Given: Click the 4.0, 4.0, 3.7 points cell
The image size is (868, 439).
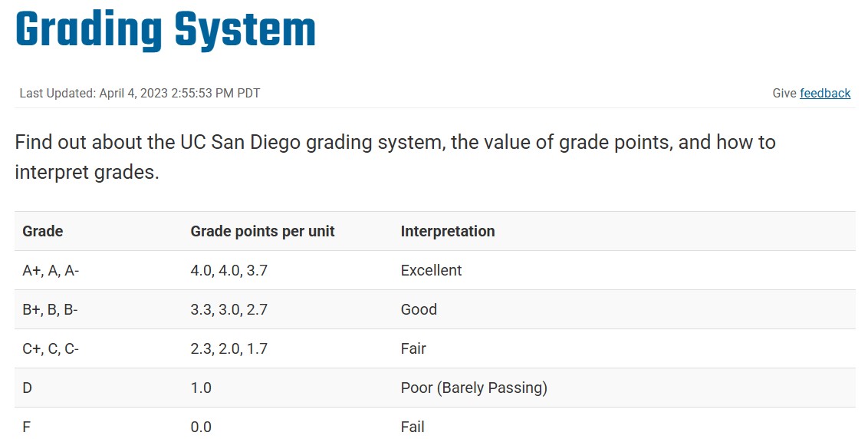Looking at the screenshot, I should click(x=229, y=270).
